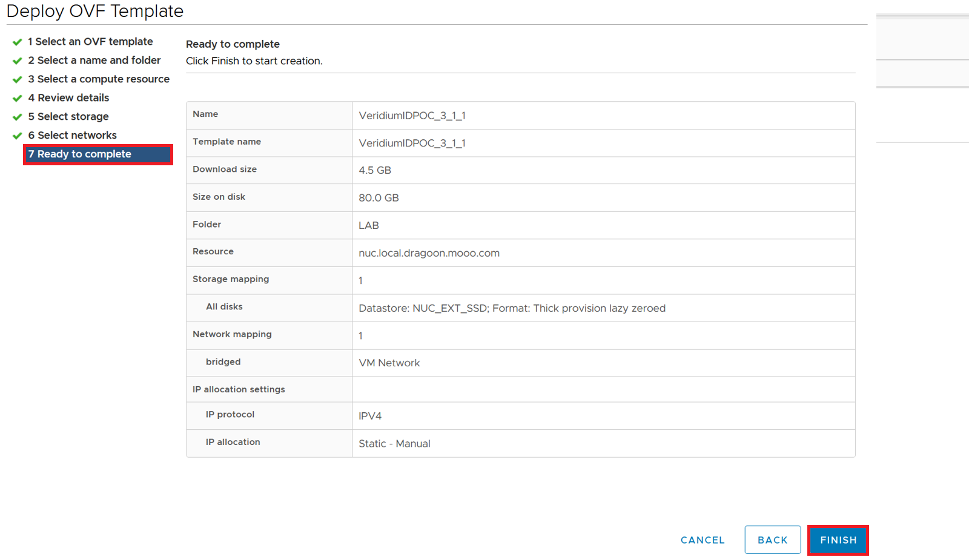Click the IP allocation Static - Manual value
Image resolution: width=969 pixels, height=560 pixels.
[x=394, y=444]
